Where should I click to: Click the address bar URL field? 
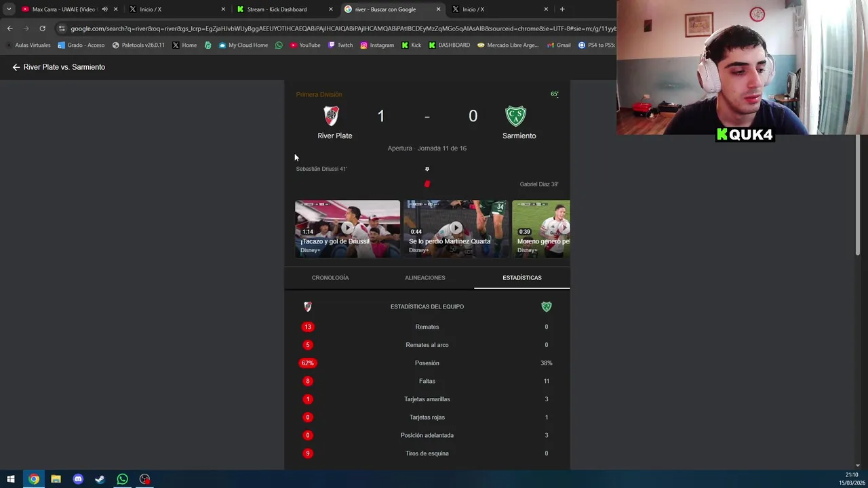(x=342, y=28)
